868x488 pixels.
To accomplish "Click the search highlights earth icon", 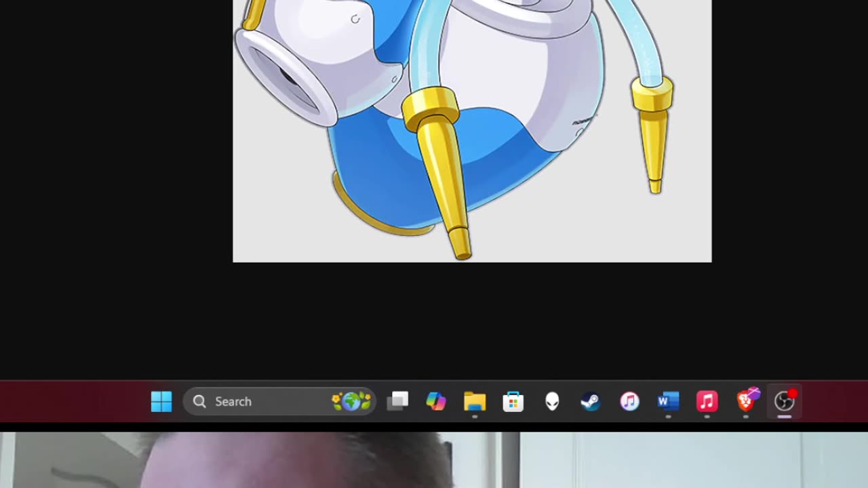I will pos(351,401).
